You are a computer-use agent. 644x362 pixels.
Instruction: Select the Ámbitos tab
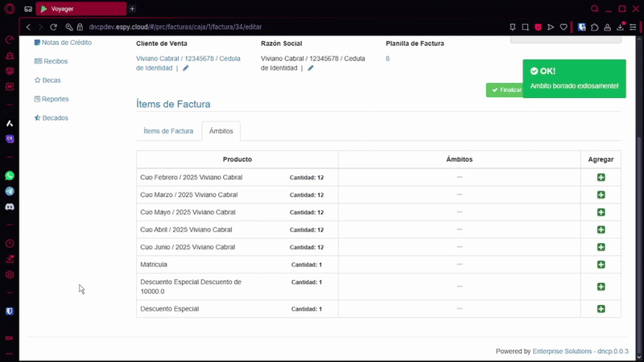coord(221,131)
